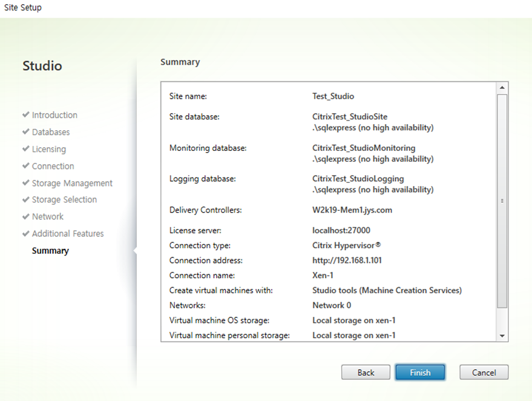Click the CitrixTest_StudioSite database value
Screen dimensions: 532x401
pyautogui.click(x=350, y=117)
